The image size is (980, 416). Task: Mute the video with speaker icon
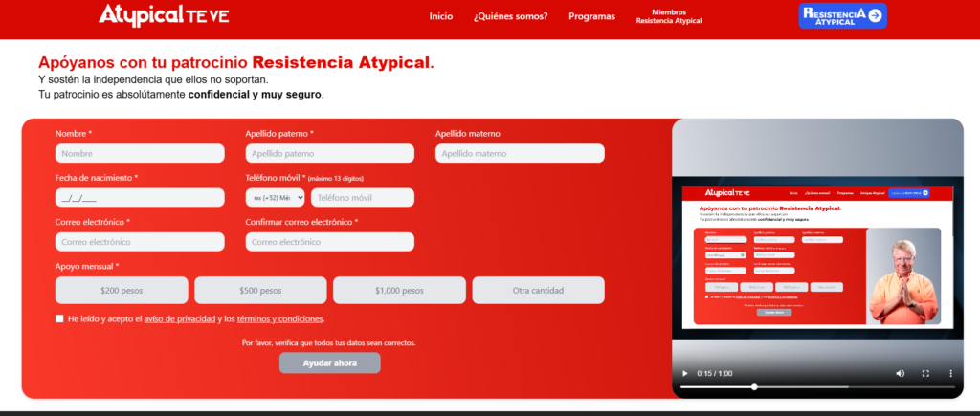click(x=900, y=372)
